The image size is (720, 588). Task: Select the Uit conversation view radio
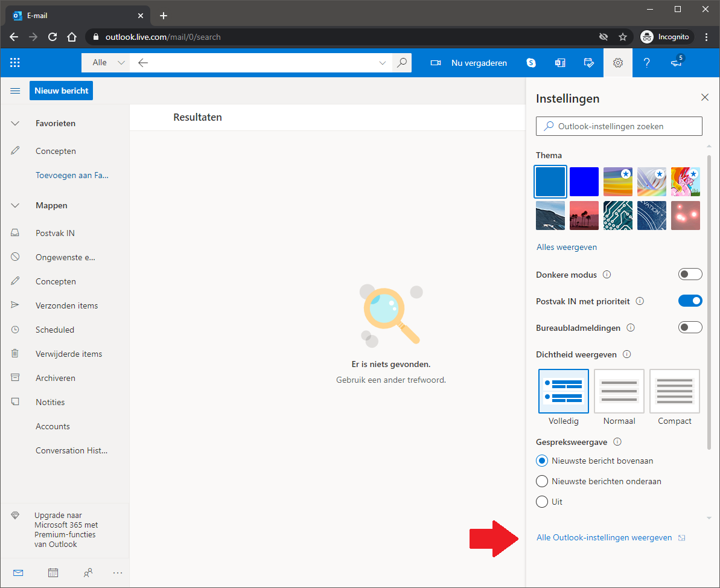(542, 502)
